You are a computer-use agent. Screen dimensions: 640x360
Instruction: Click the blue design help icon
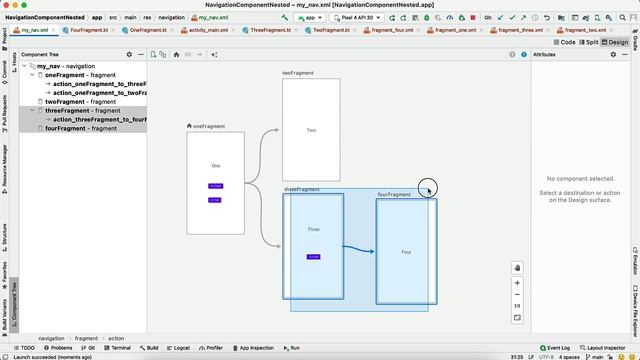point(524,54)
